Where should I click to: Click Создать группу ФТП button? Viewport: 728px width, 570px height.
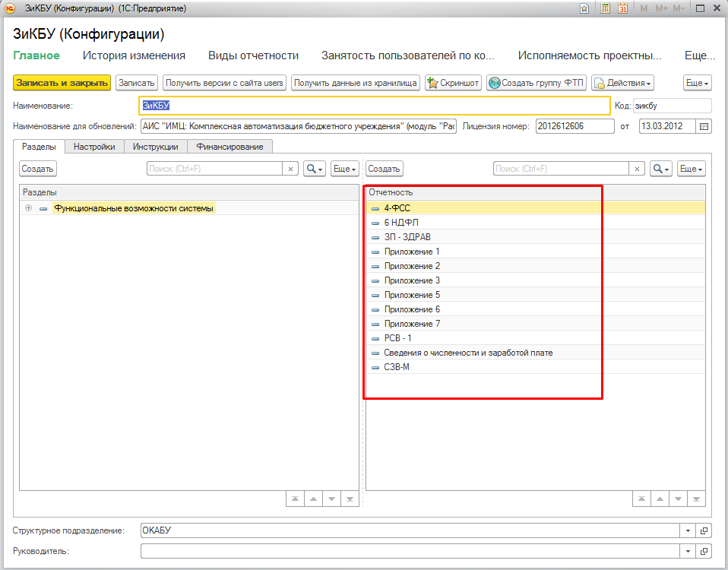click(537, 83)
